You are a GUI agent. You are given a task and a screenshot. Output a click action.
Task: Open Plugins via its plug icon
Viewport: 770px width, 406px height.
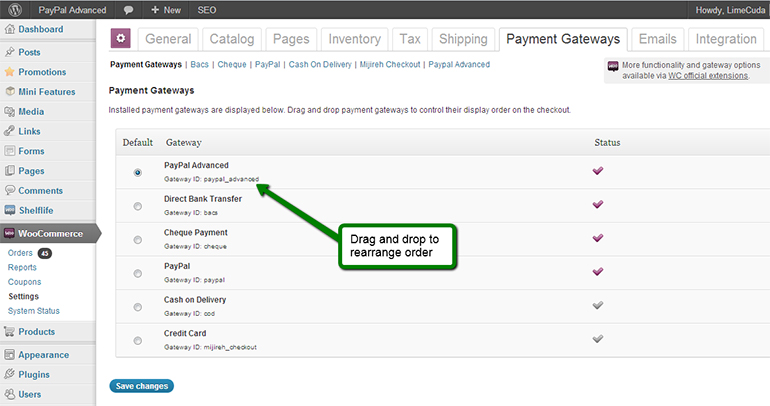pyautogui.click(x=10, y=374)
